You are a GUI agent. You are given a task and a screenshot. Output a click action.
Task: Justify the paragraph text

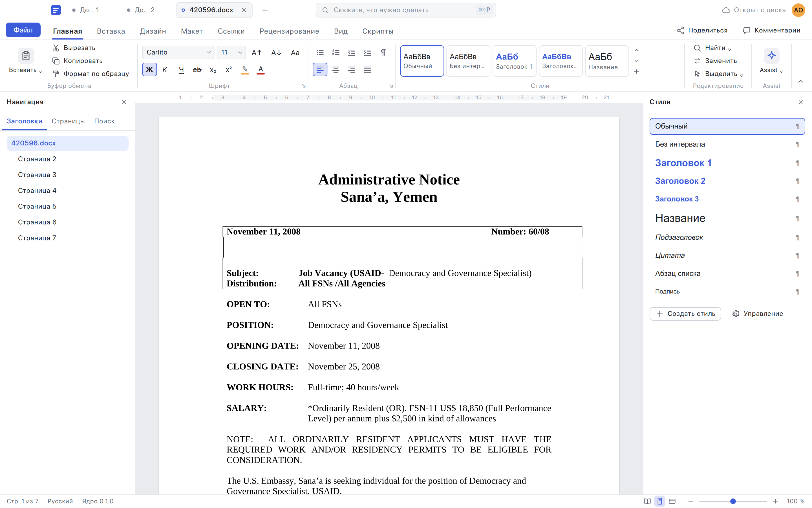[367, 69]
